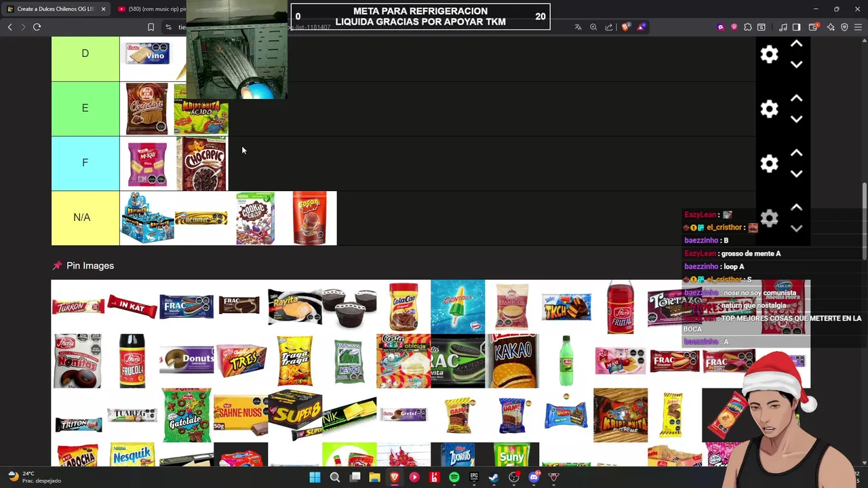
Task: Open settings gear for tier F row
Action: click(x=769, y=163)
